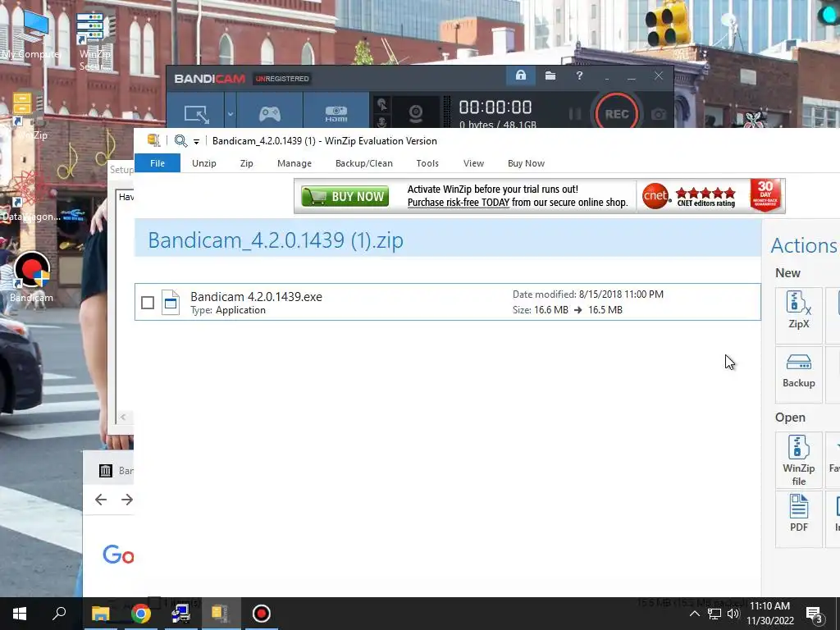This screenshot has height=630, width=840.
Task: Select Bandicam game recording mode gamepad icon
Action: point(269,113)
